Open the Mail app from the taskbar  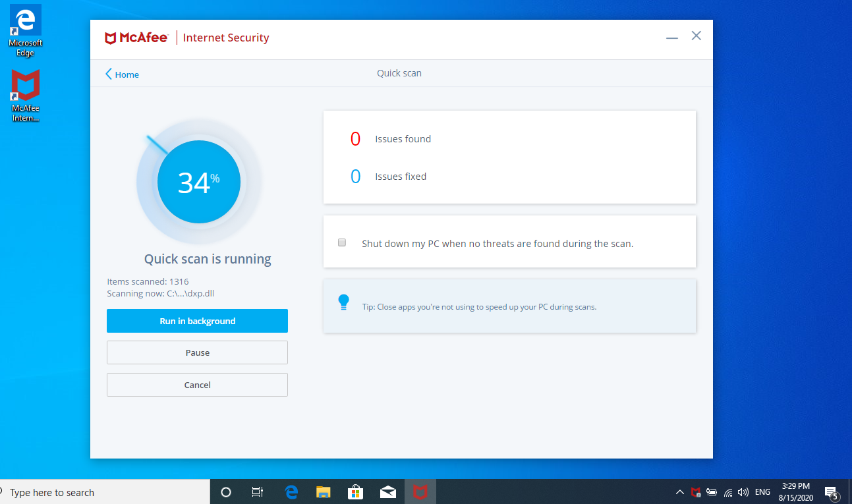(x=387, y=492)
